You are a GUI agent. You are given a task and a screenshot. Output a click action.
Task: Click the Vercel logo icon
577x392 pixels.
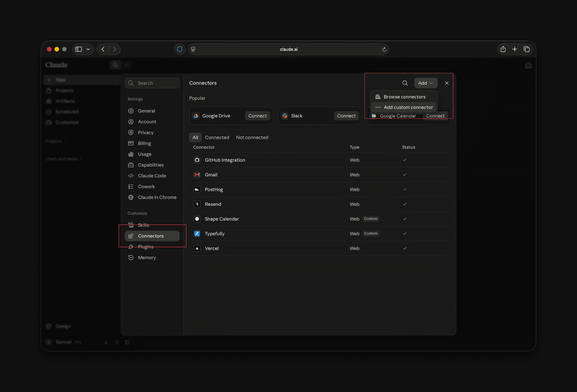[x=197, y=248]
